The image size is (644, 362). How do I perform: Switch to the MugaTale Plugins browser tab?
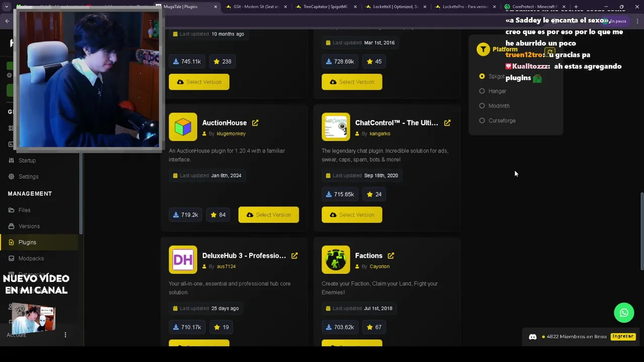[x=185, y=7]
